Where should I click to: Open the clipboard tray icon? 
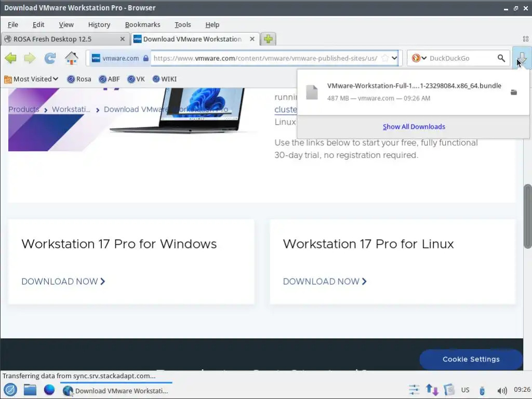pyautogui.click(x=449, y=390)
